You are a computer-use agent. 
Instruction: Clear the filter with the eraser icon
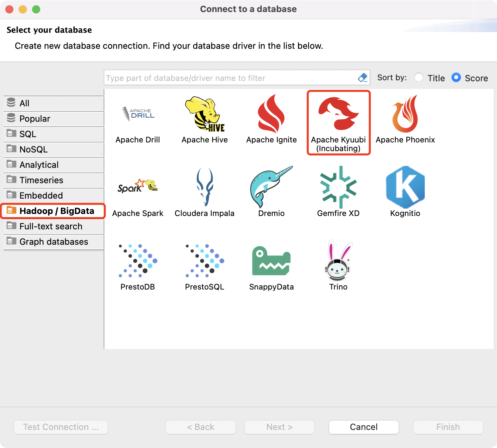(x=363, y=78)
